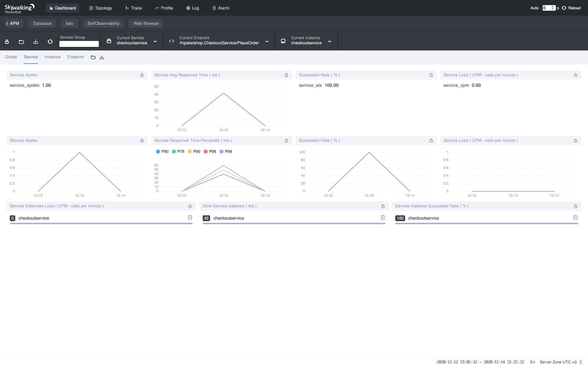Image resolution: width=588 pixels, height=367 pixels.
Task: Open the dashboard templates folder icon
Action: coord(21,41)
